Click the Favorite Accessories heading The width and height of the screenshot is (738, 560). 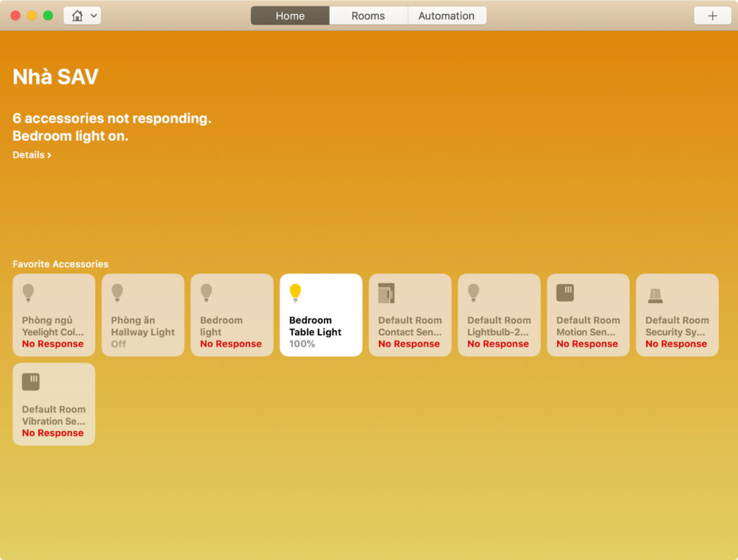(x=61, y=263)
